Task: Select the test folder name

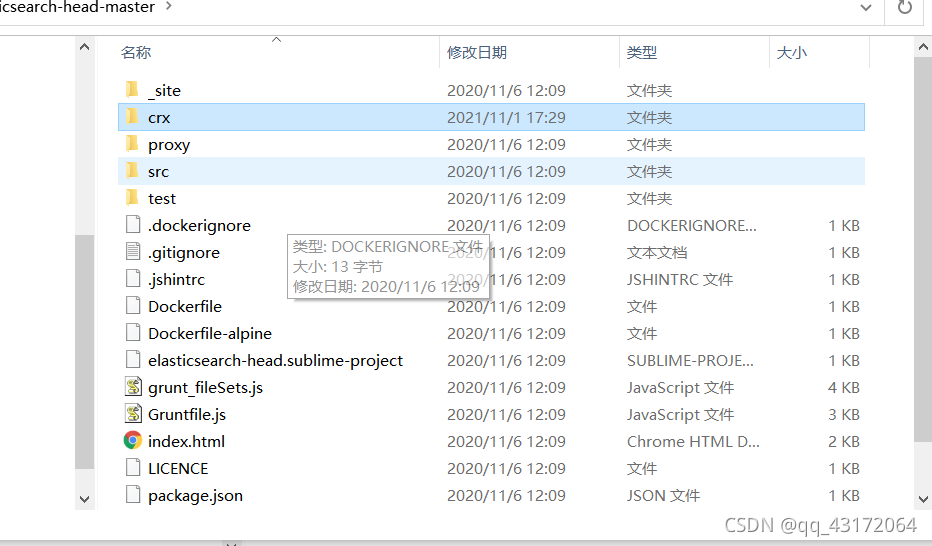Action: click(x=162, y=198)
